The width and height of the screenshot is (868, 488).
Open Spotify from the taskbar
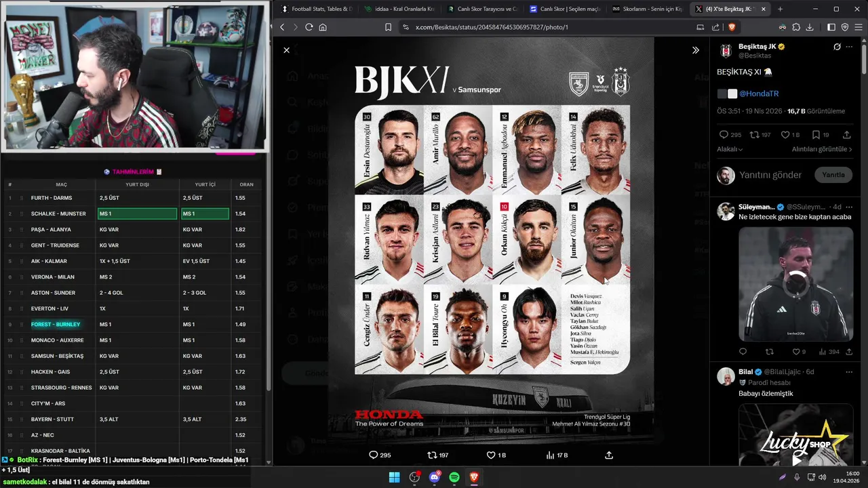coord(454,477)
